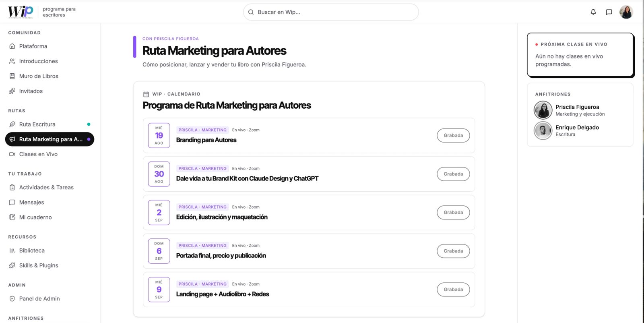The height and width of the screenshot is (323, 644).
Task: Open Portada final, precio y publicación title
Action: [221, 256]
